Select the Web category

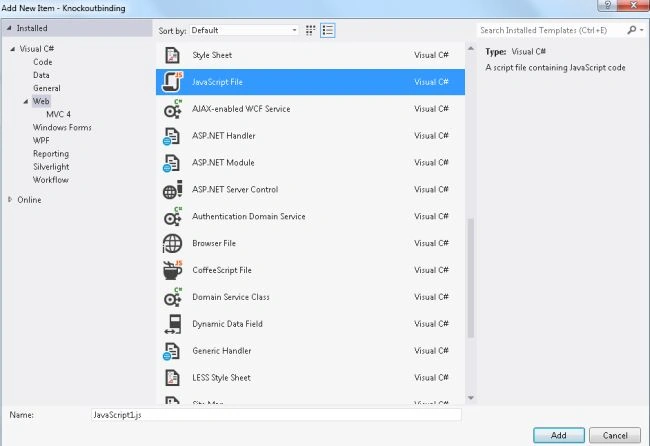click(x=41, y=101)
